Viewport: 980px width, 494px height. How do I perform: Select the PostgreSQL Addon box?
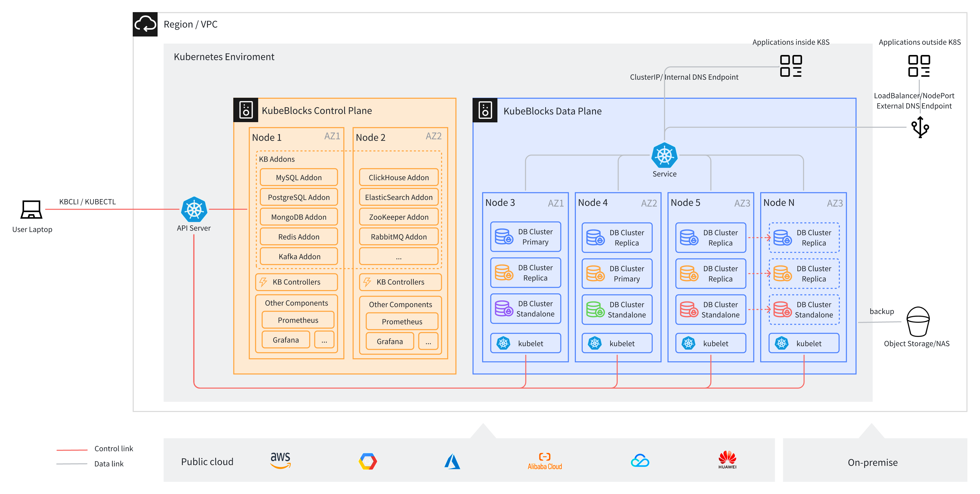tap(299, 197)
